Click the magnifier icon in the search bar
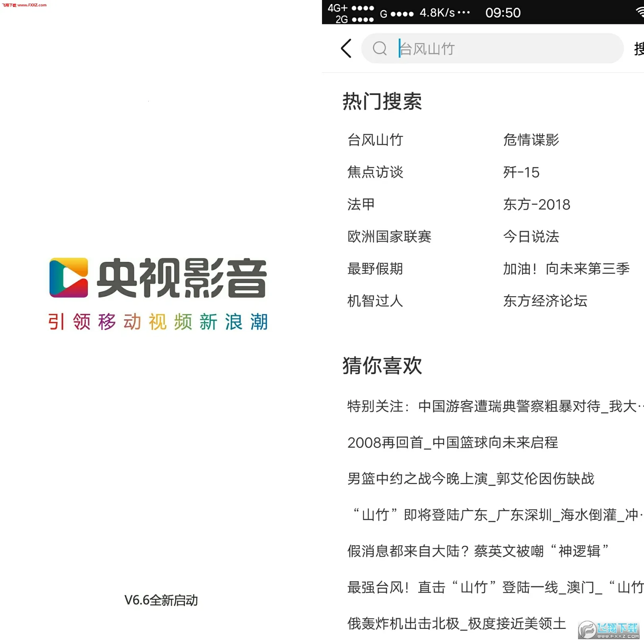Viewport: 644px width, 644px height. pyautogui.click(x=380, y=48)
